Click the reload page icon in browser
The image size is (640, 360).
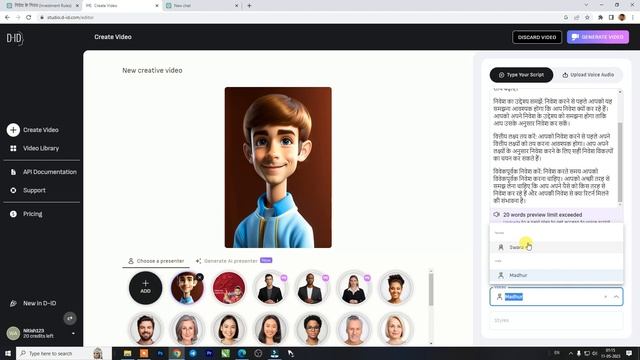tap(29, 17)
